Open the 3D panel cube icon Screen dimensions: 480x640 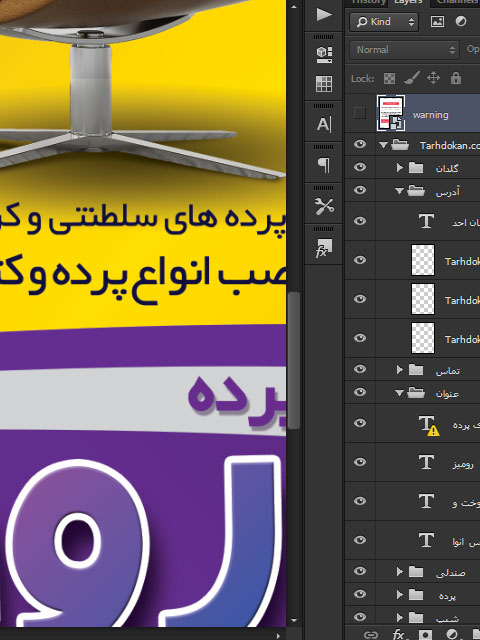click(324, 54)
